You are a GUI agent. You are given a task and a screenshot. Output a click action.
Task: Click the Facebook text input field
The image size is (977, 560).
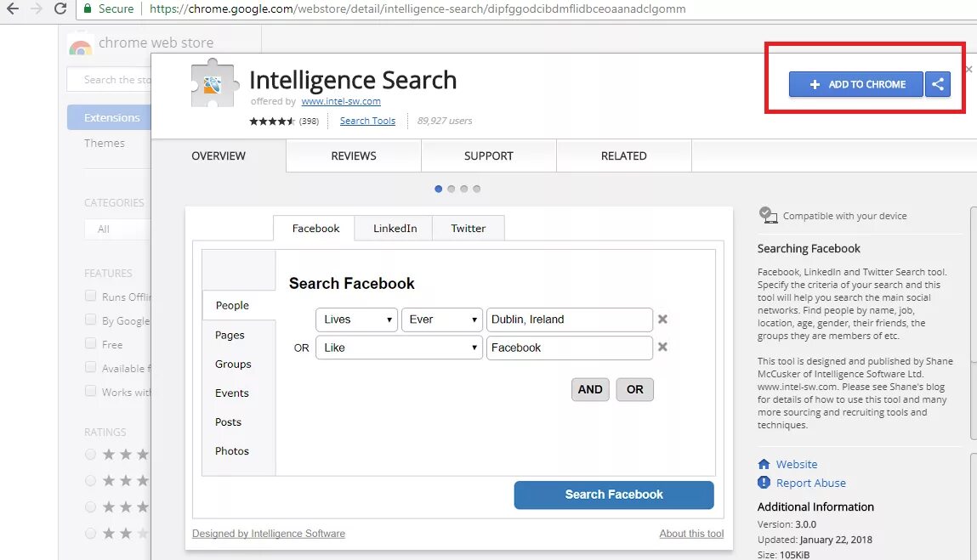pos(570,348)
